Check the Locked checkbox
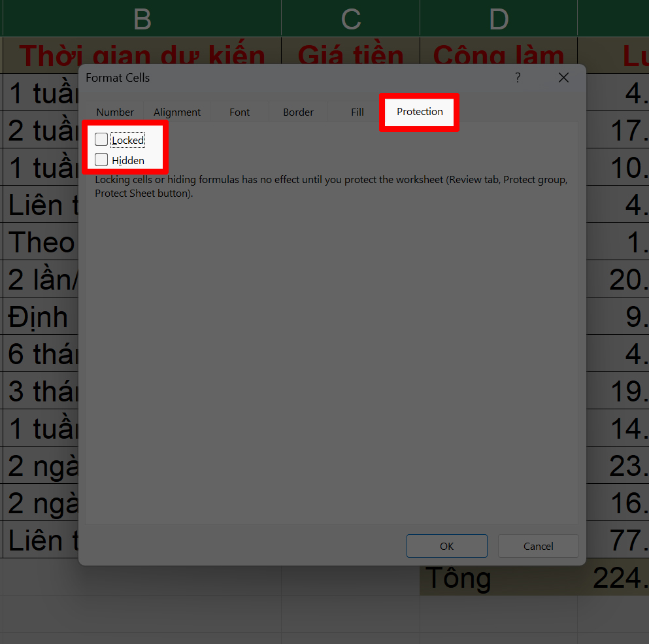 point(101,139)
